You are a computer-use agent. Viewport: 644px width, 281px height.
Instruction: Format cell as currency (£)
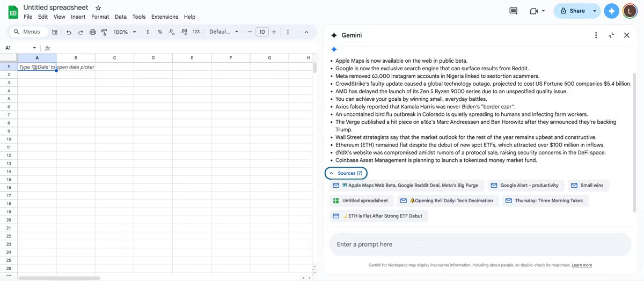coord(148,32)
